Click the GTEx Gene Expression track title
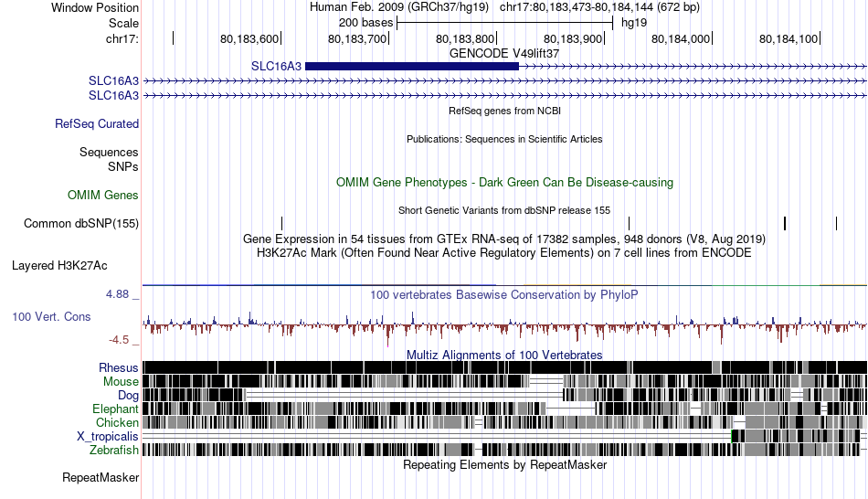Image resolution: width=868 pixels, height=499 pixels. (x=504, y=239)
